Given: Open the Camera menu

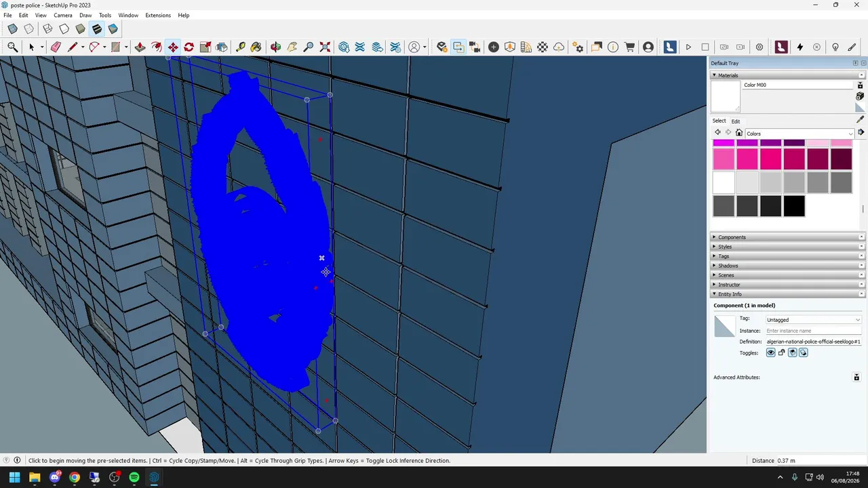Looking at the screenshot, I should (x=63, y=15).
